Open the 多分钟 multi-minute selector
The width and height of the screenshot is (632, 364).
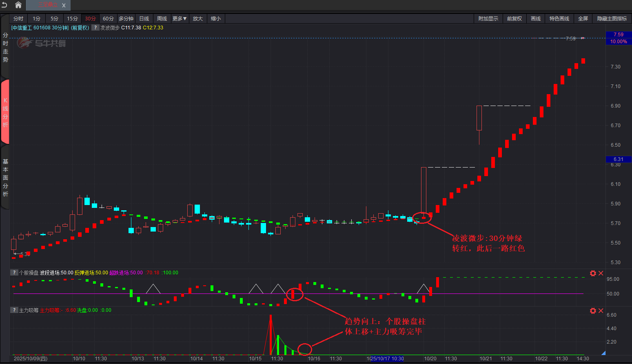tap(126, 19)
